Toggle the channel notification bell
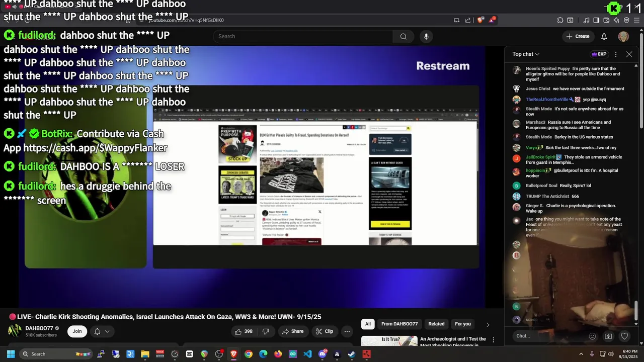This screenshot has height=362, width=644. tap(97, 331)
